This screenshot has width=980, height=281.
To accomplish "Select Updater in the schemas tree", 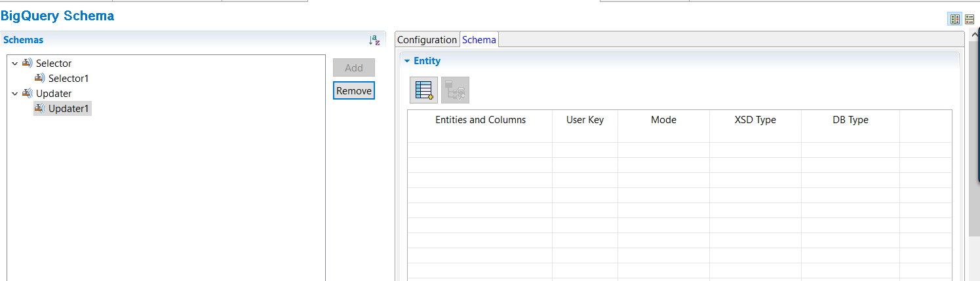I will pyautogui.click(x=54, y=94).
